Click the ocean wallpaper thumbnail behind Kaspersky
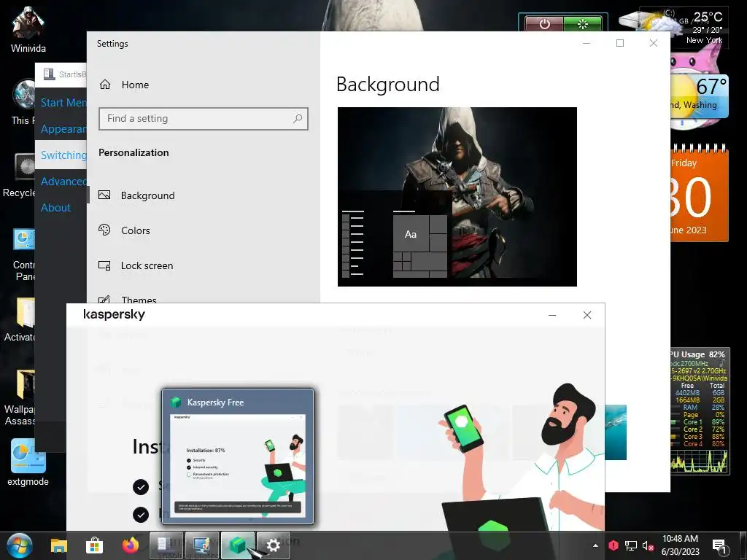This screenshot has width=747, height=560. pyautogui.click(x=616, y=432)
